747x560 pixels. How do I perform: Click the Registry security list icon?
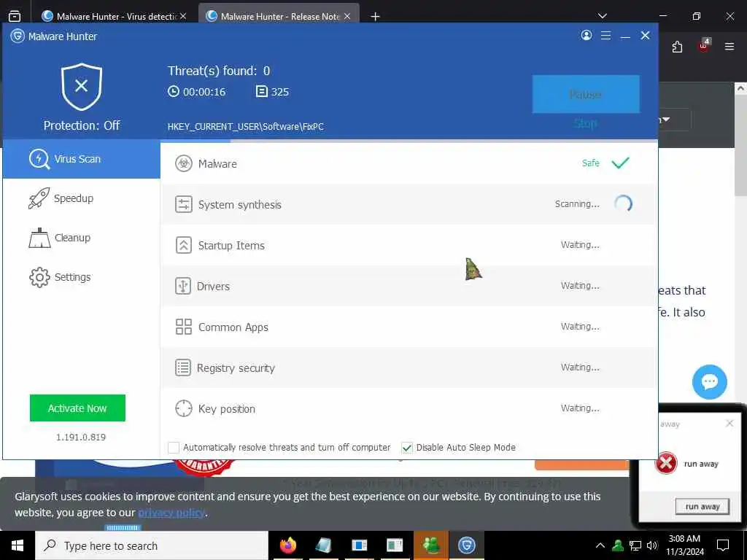183,367
